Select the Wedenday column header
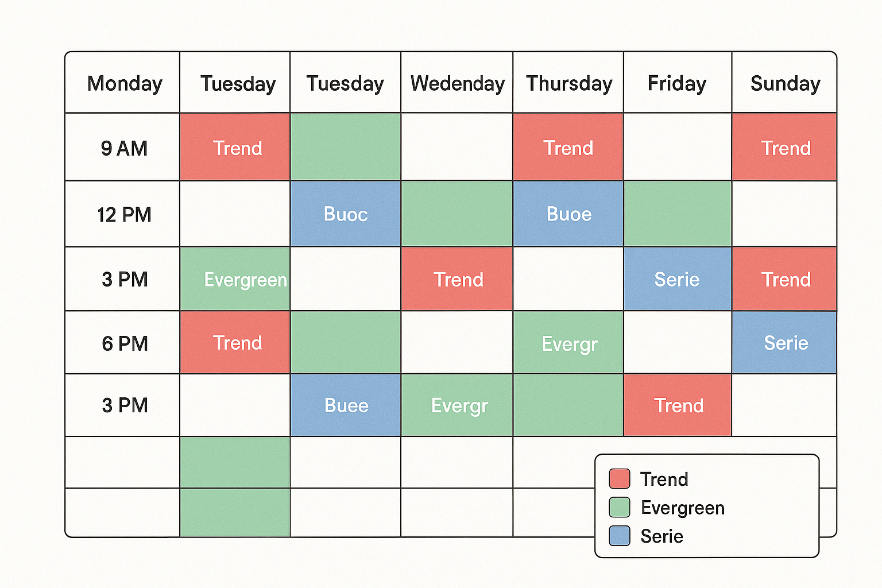This screenshot has width=882, height=588. click(457, 84)
